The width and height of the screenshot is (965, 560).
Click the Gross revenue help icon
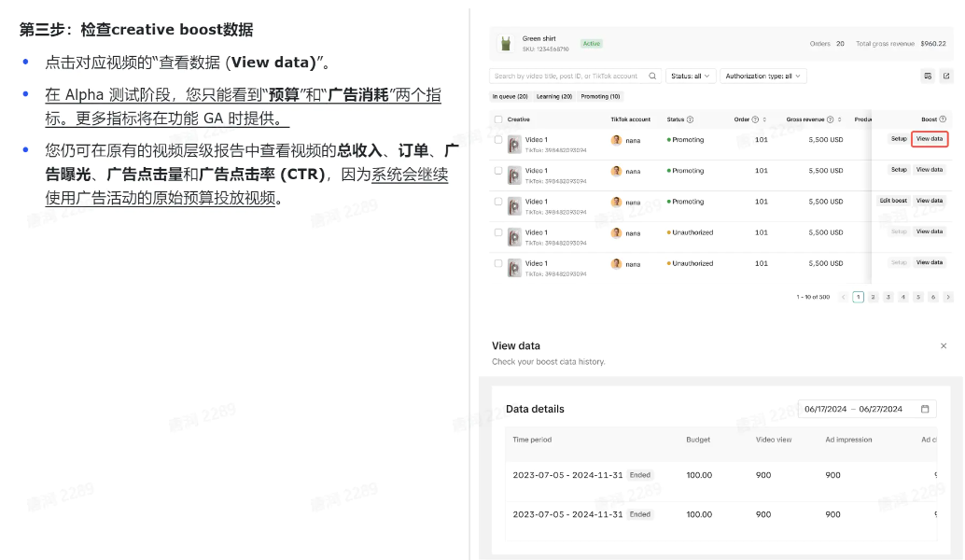coord(831,119)
